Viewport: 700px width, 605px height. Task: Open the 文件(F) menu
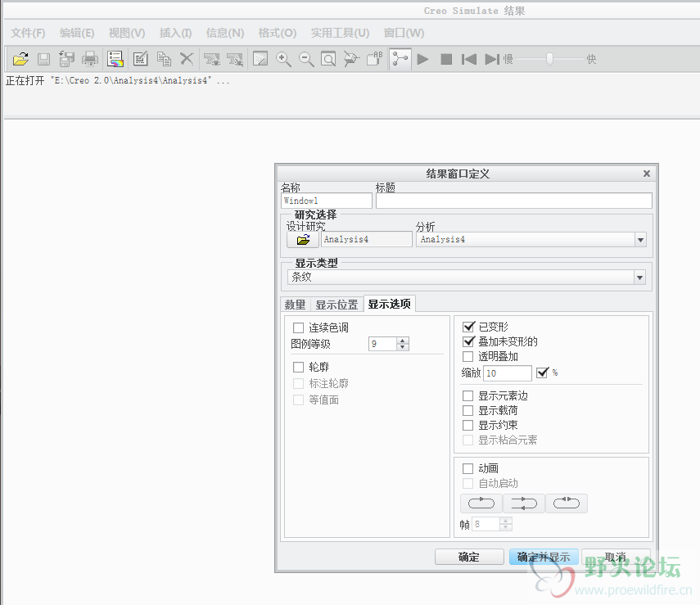click(28, 33)
